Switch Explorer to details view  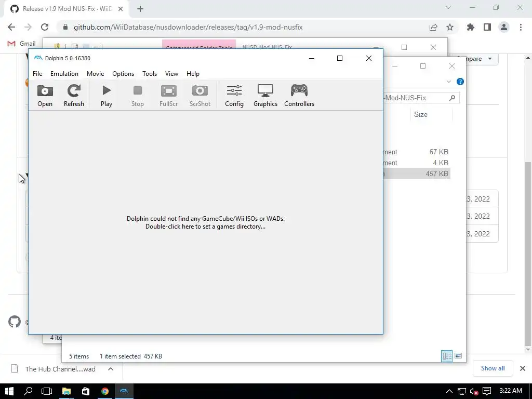click(x=447, y=356)
